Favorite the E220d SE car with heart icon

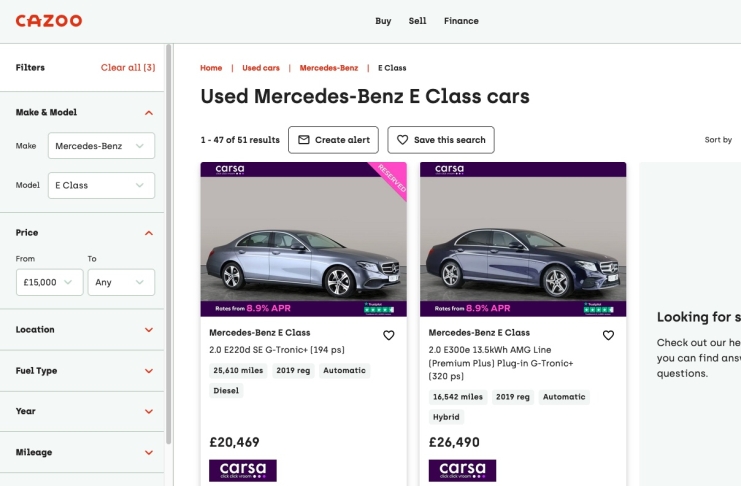(x=388, y=335)
